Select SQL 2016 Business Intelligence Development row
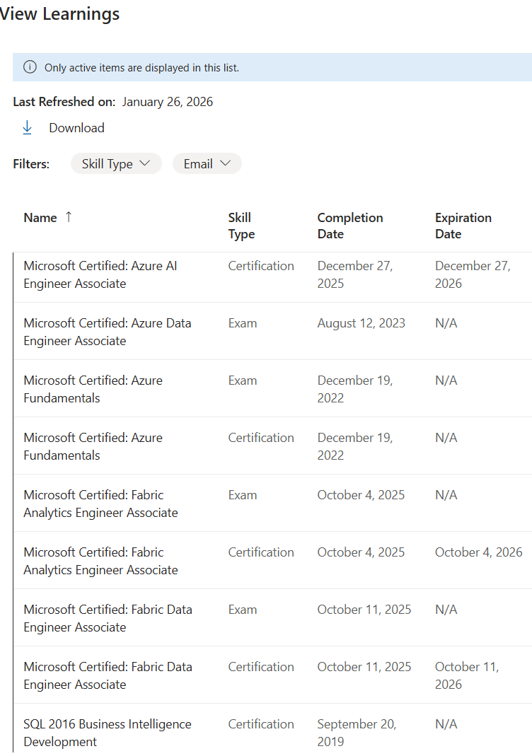Viewport: 532px width, 756px height. [x=272, y=731]
